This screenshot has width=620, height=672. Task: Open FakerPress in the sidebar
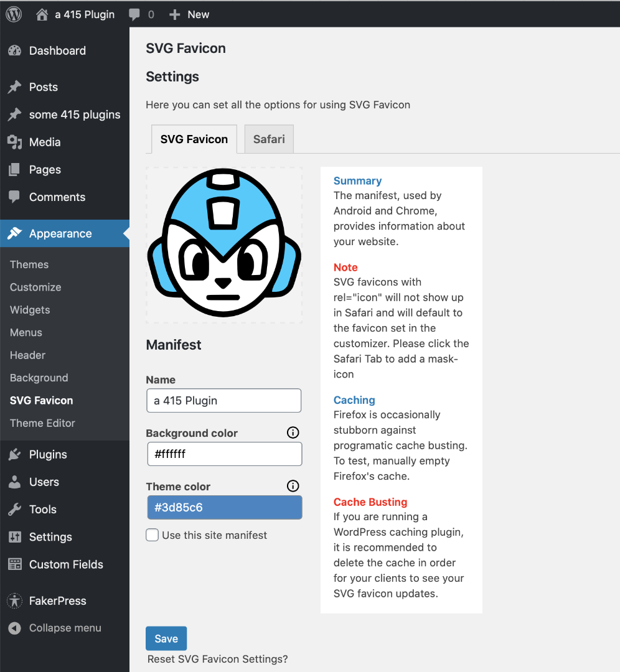coord(64,600)
